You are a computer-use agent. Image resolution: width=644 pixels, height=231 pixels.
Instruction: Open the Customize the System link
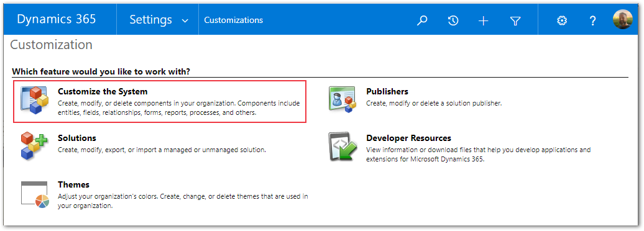tap(103, 91)
